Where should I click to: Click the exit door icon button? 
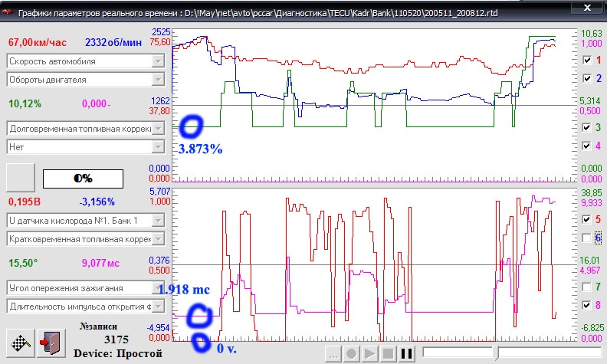(x=49, y=343)
